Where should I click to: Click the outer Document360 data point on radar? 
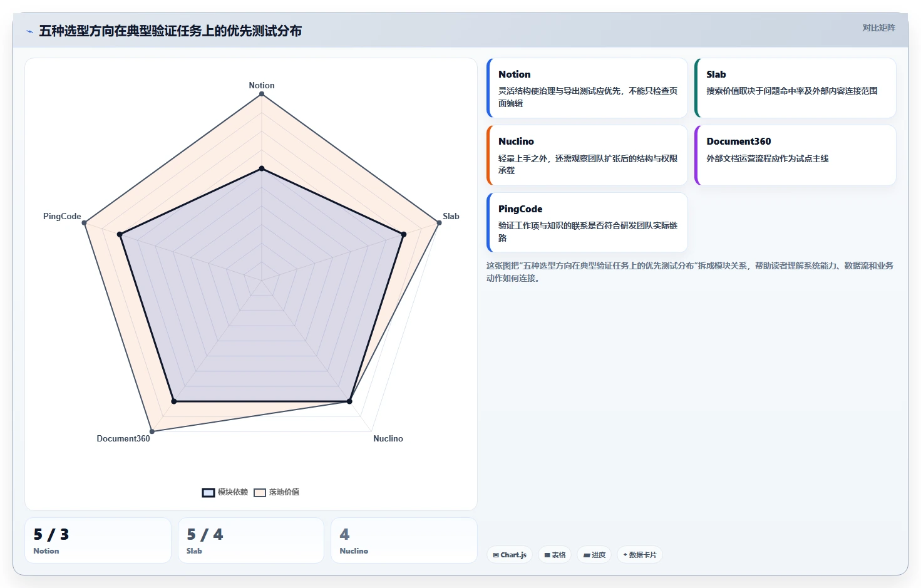pos(152,431)
